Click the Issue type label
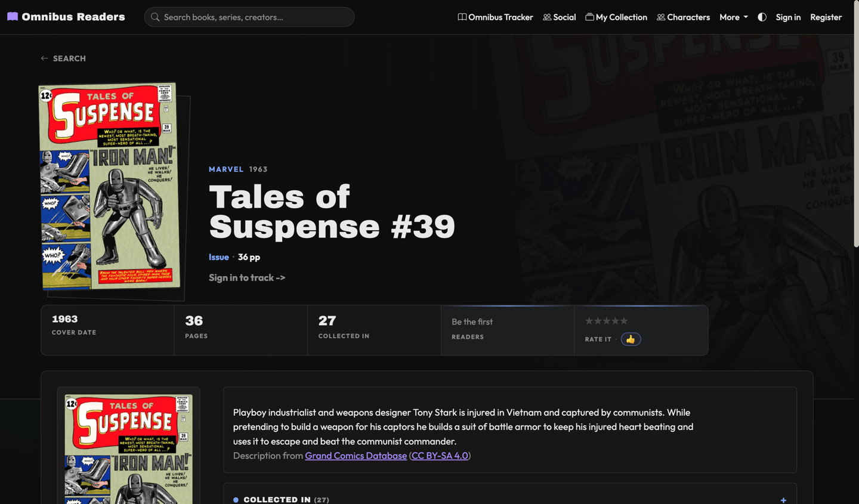859x504 pixels. (x=219, y=257)
